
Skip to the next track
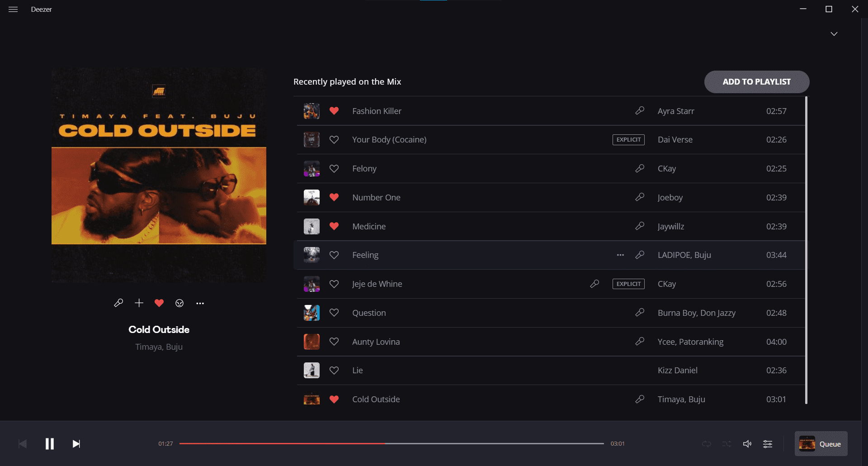tap(76, 444)
